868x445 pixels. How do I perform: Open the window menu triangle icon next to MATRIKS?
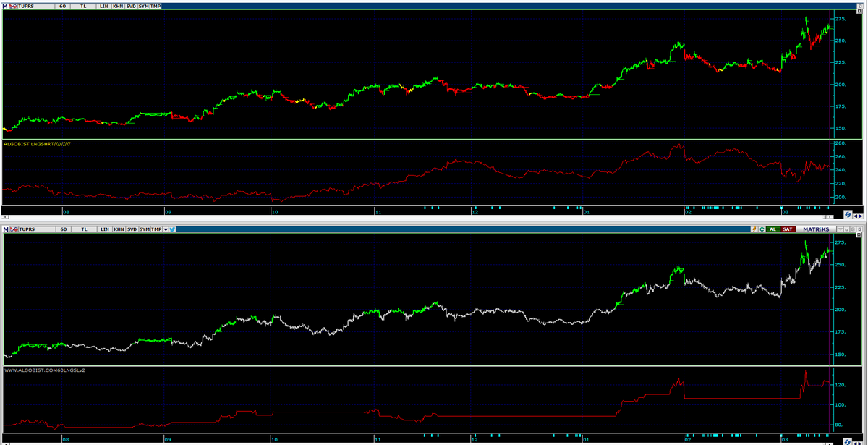pos(840,229)
